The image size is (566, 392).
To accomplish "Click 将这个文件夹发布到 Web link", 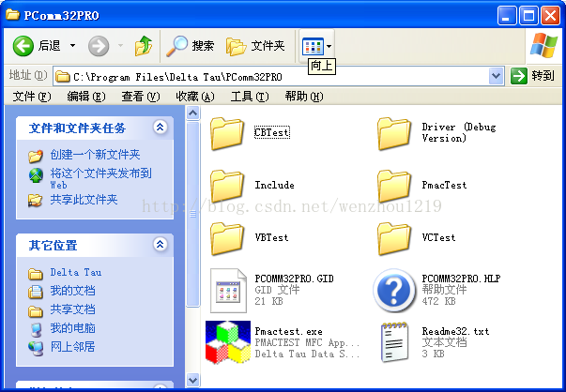I will (x=100, y=178).
